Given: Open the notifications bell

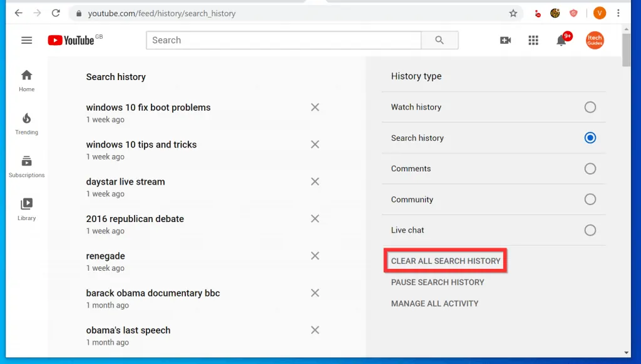Looking at the screenshot, I should coord(562,40).
